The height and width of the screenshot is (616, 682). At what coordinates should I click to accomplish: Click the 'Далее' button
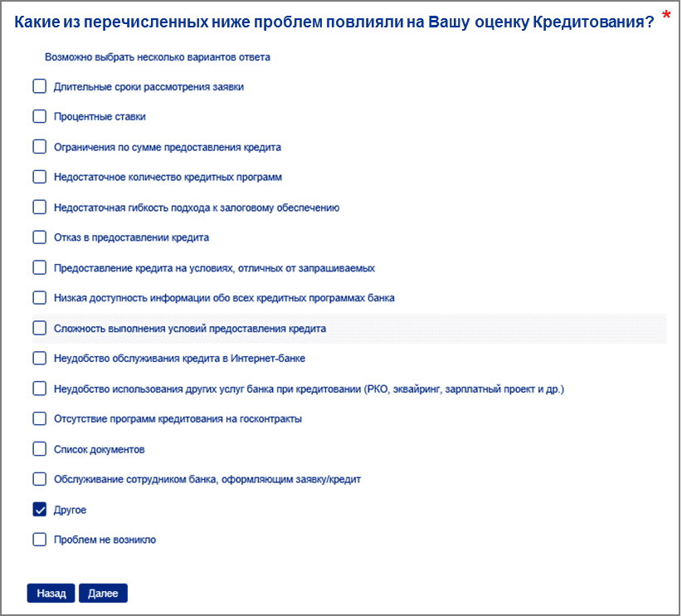pos(103,594)
